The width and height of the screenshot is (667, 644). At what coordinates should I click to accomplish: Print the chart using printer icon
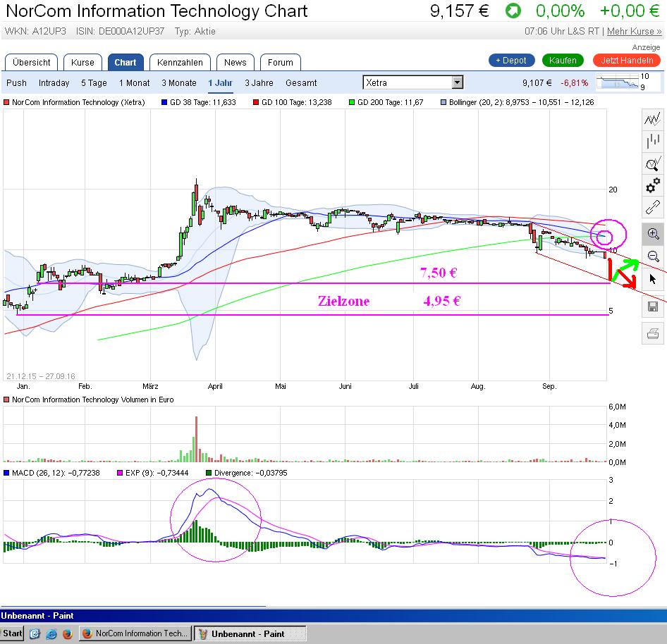pyautogui.click(x=653, y=333)
